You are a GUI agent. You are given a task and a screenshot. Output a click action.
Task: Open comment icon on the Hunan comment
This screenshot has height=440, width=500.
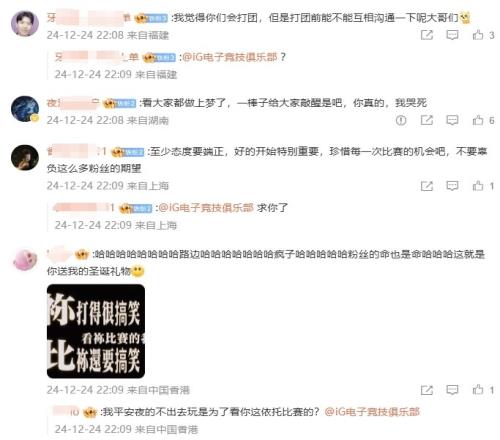point(452,120)
